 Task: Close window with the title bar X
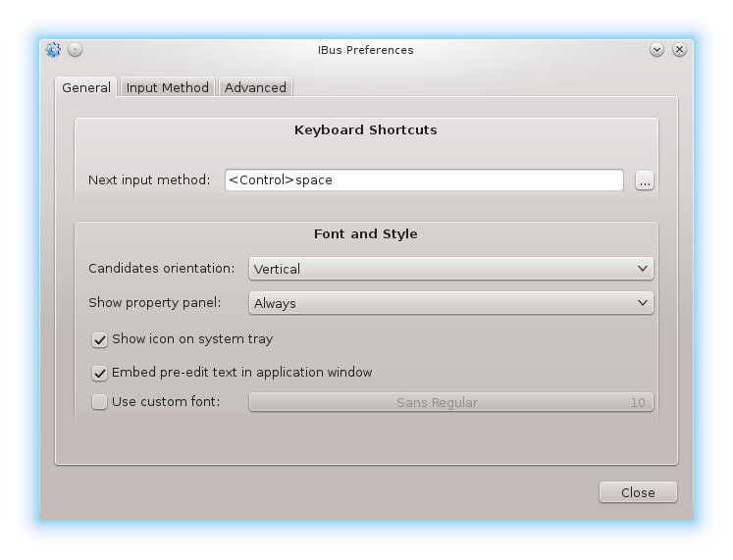[x=679, y=49]
